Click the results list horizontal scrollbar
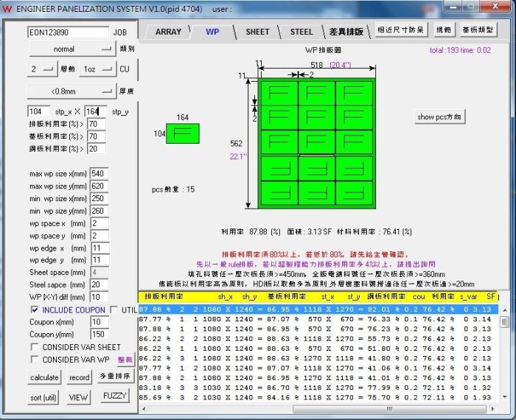Screen dimensions: 516x420 click(317, 409)
